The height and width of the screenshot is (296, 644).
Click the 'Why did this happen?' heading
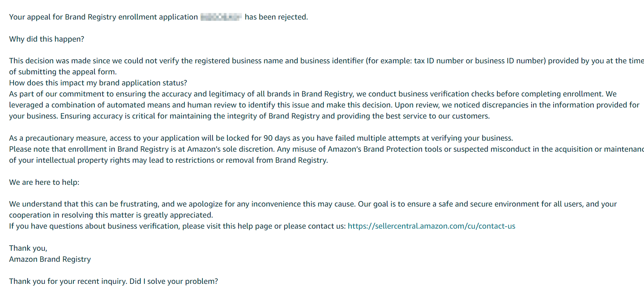click(47, 39)
